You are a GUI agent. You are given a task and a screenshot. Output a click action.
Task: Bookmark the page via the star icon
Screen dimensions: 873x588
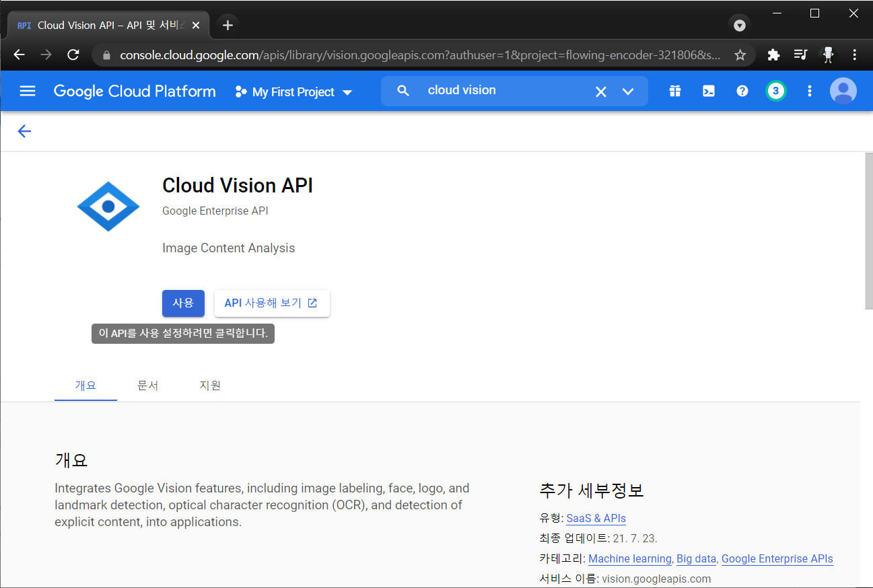point(740,54)
